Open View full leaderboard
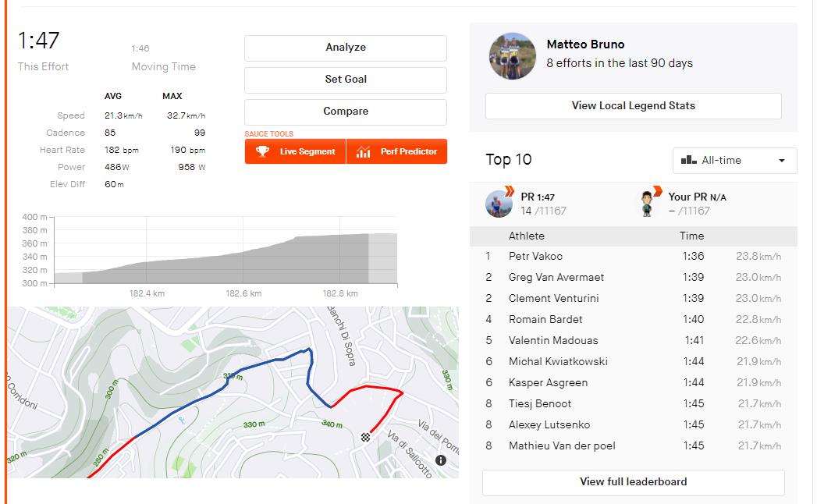The height and width of the screenshot is (504, 817). tap(633, 482)
